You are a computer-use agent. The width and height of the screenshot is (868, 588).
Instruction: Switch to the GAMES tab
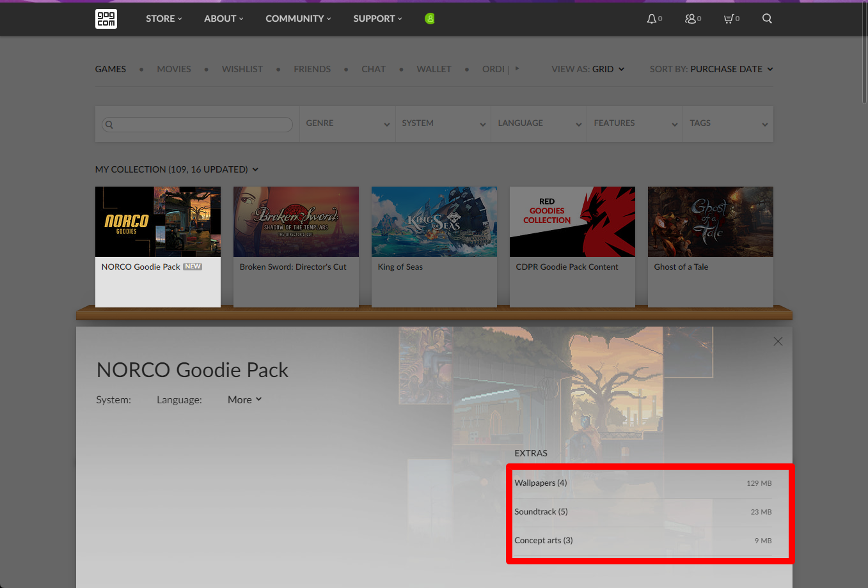pyautogui.click(x=111, y=69)
